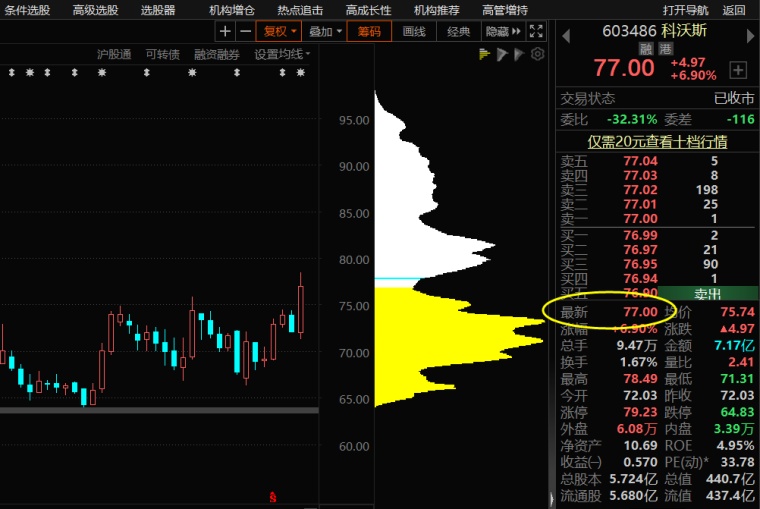
Task: Toggle the 经典 classic view button
Action: 459,32
